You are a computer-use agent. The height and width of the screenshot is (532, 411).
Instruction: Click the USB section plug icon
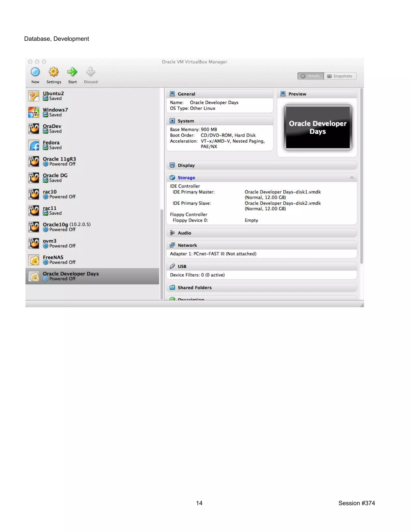pos(172,266)
